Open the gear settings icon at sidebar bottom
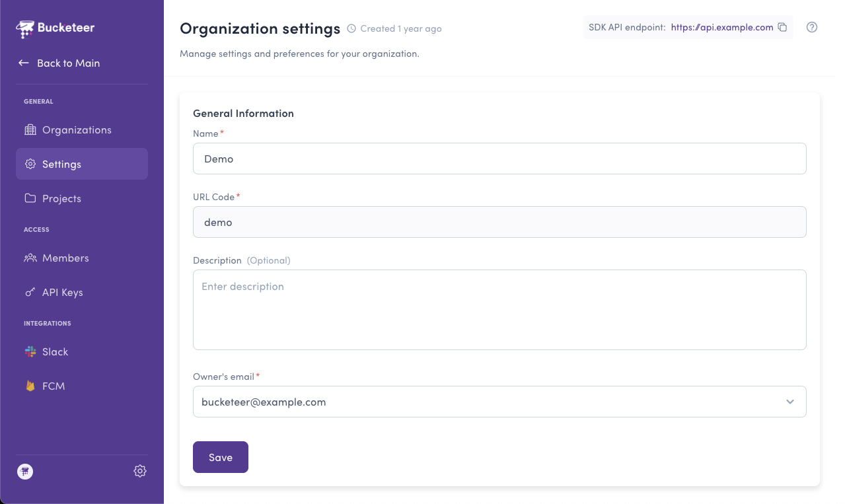845x504 pixels. 139,471
